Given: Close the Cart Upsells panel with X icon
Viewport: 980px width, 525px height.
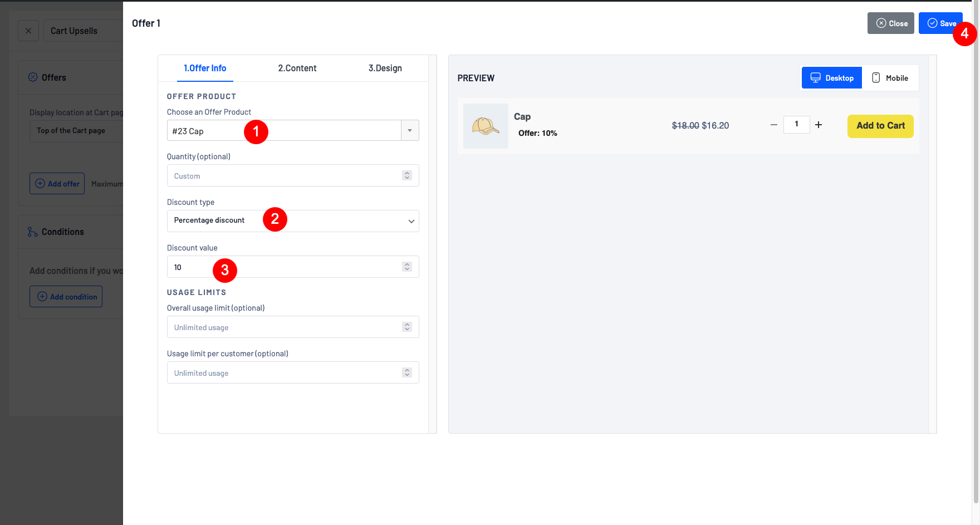Looking at the screenshot, I should (x=28, y=31).
